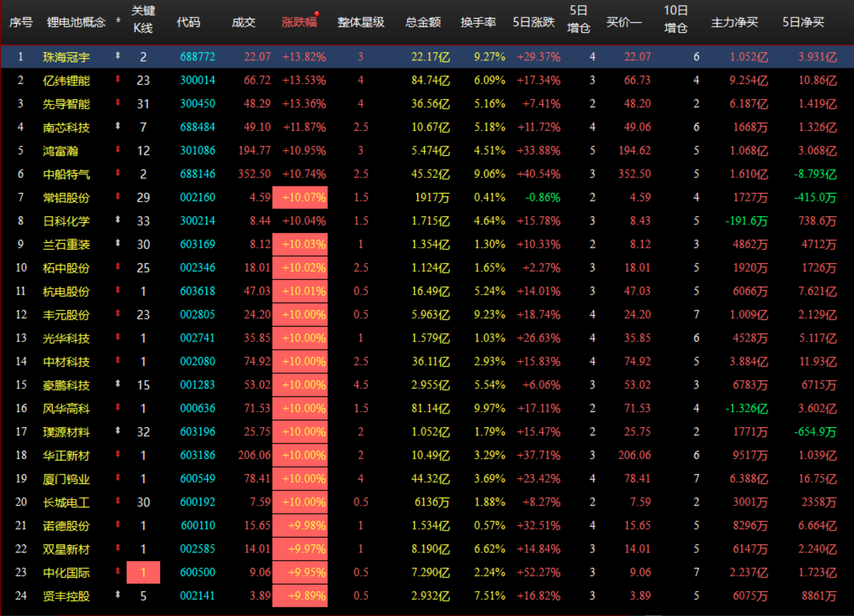
Task: Sort by the 关键K线 column header
Action: point(143,19)
